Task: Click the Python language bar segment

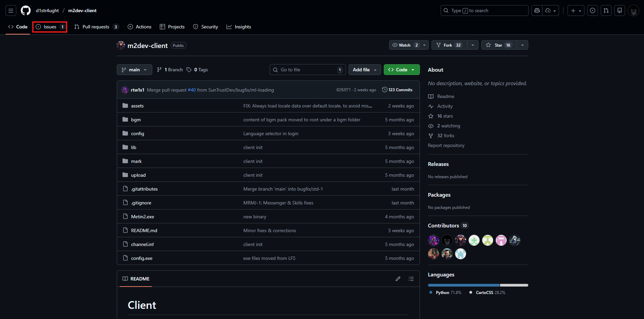Action: [464, 285]
